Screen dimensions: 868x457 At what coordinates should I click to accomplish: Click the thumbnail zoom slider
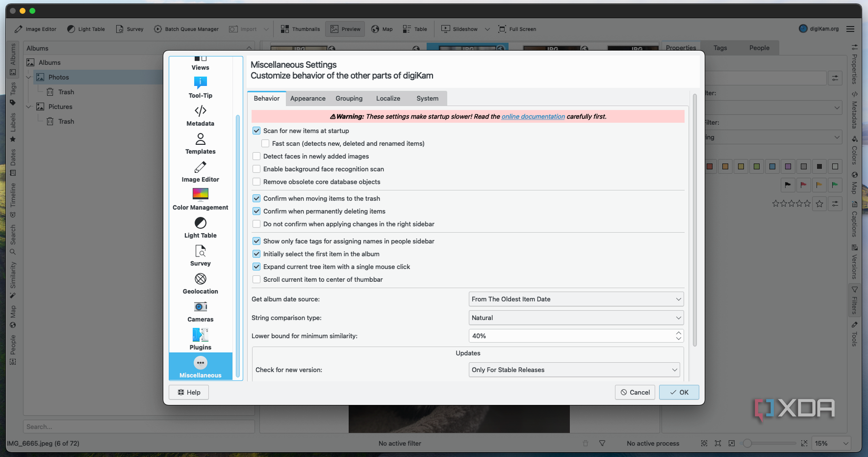[770, 443]
